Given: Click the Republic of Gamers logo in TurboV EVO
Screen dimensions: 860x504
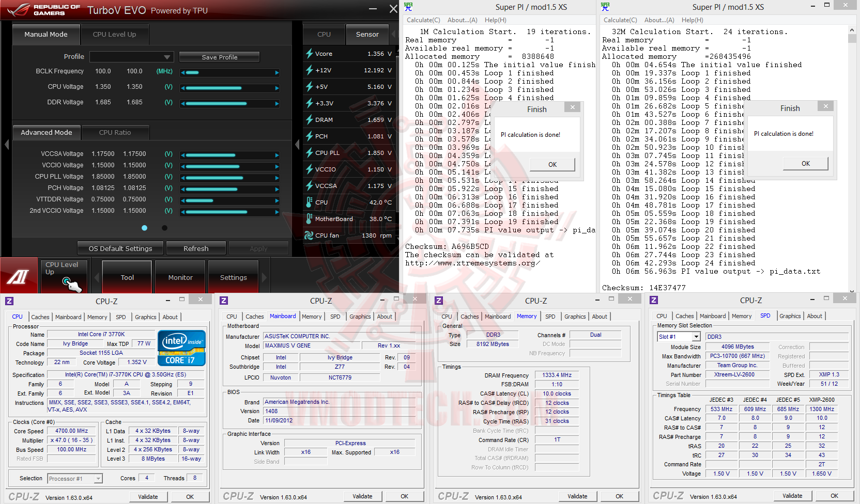Looking at the screenshot, I should [x=44, y=9].
